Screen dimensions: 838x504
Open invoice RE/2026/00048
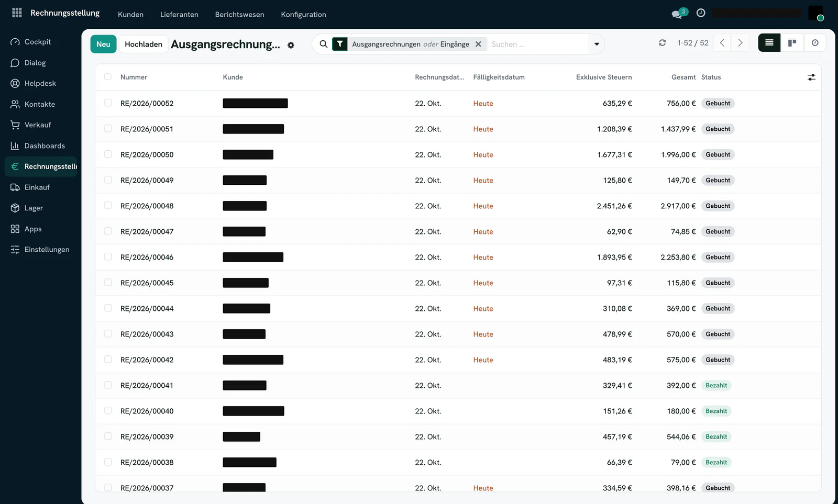(147, 206)
